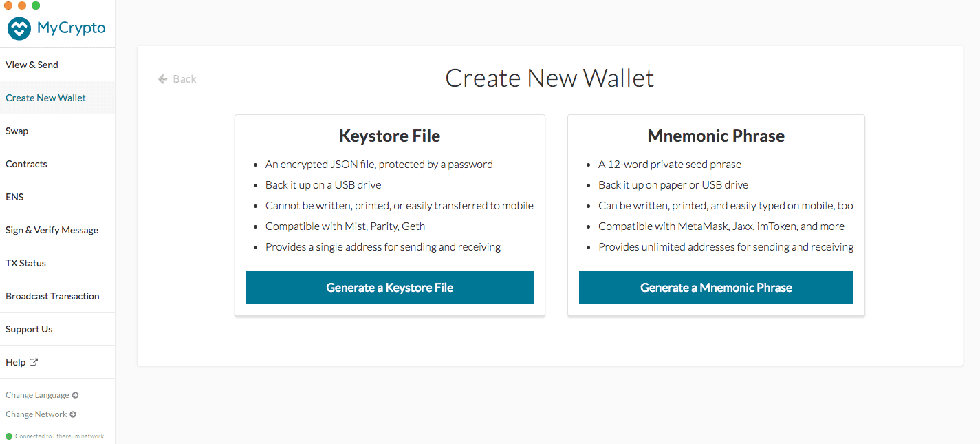
Task: Expand the Change Network option
Action: (x=41, y=414)
